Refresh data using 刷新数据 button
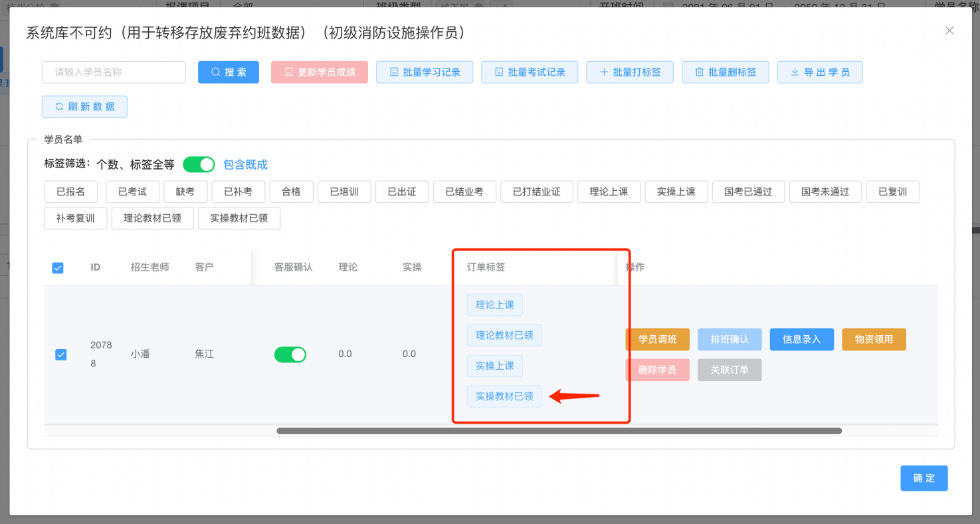The width and height of the screenshot is (980, 524). pos(84,107)
